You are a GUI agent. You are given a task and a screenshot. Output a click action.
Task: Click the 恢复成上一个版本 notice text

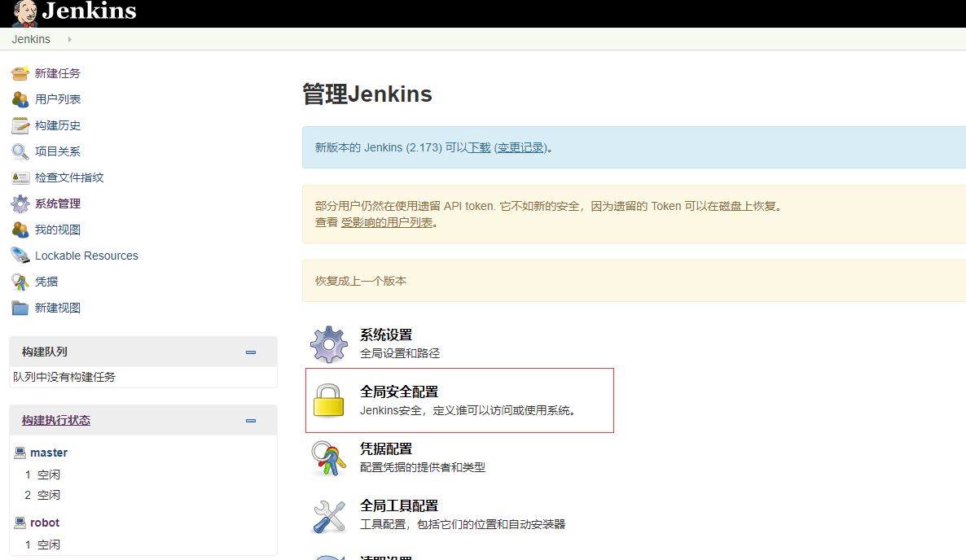tap(361, 282)
